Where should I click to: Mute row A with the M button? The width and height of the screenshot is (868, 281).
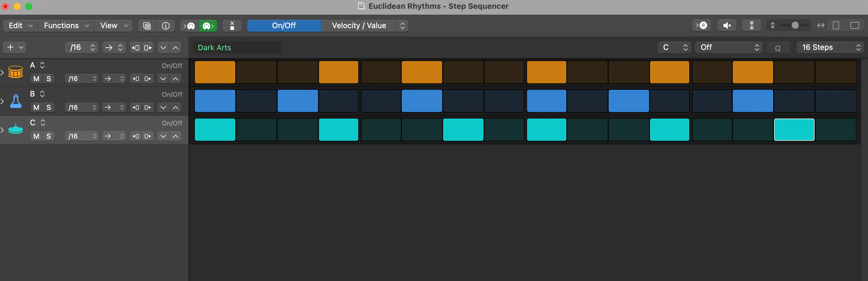(x=36, y=79)
